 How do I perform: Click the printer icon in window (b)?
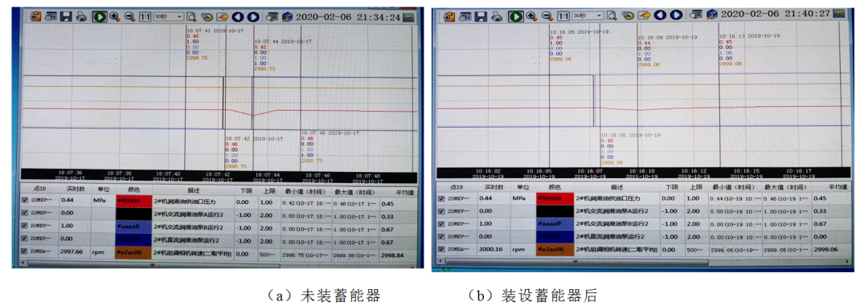click(x=497, y=17)
